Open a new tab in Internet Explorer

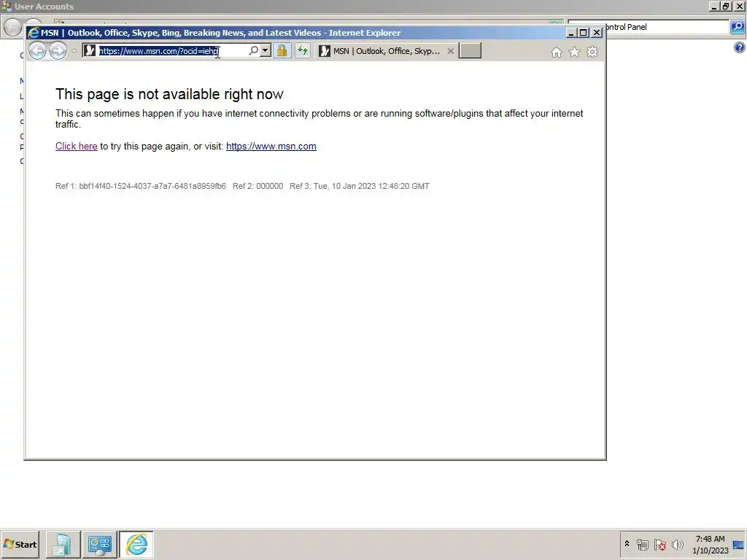(x=470, y=51)
